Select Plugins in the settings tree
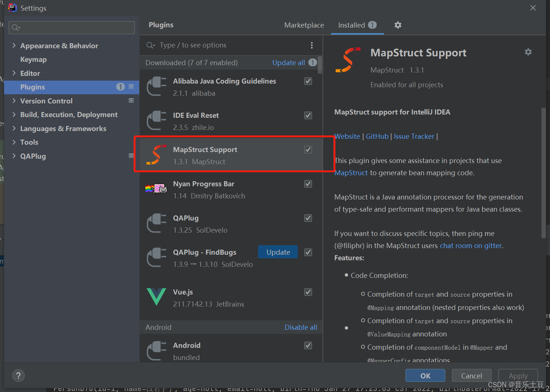 (x=71, y=87)
